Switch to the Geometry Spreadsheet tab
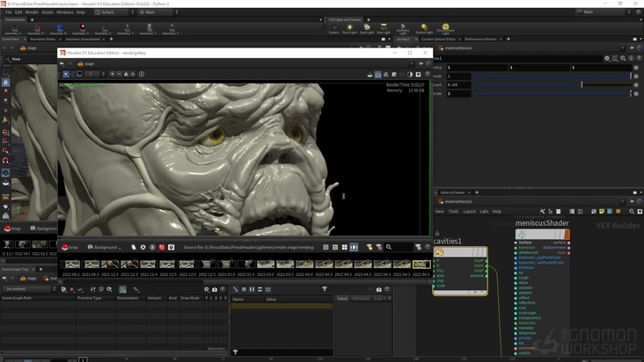 click(83, 39)
